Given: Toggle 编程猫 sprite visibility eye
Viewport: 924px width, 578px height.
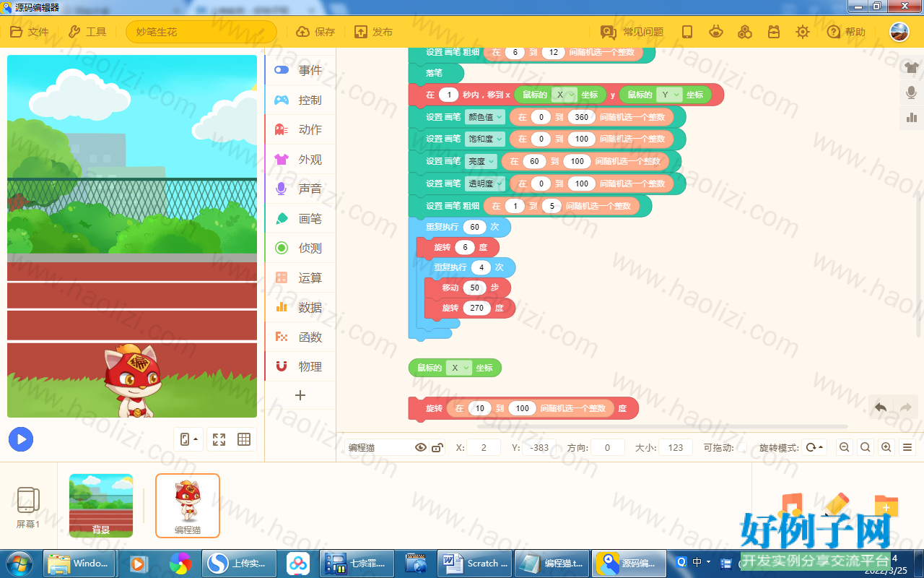Looking at the screenshot, I should (421, 447).
